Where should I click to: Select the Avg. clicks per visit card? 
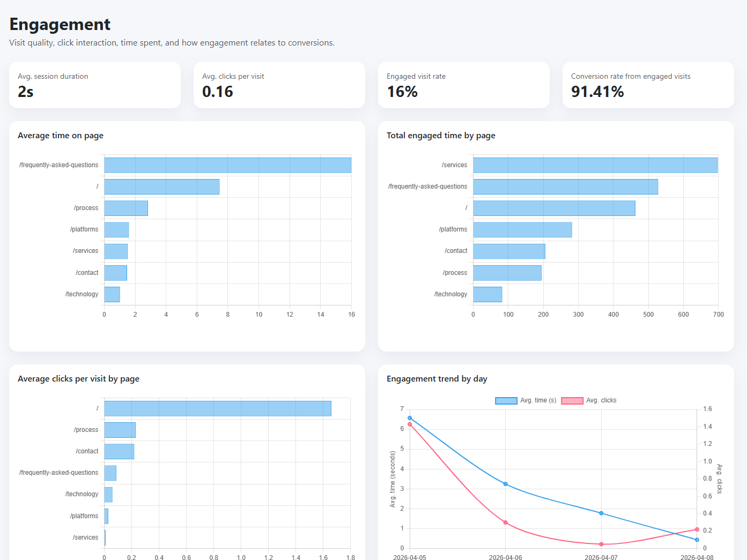tap(279, 85)
